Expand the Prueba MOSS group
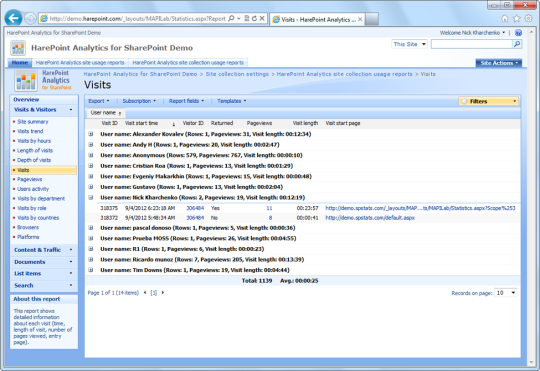The width and height of the screenshot is (540, 371). tap(91, 238)
